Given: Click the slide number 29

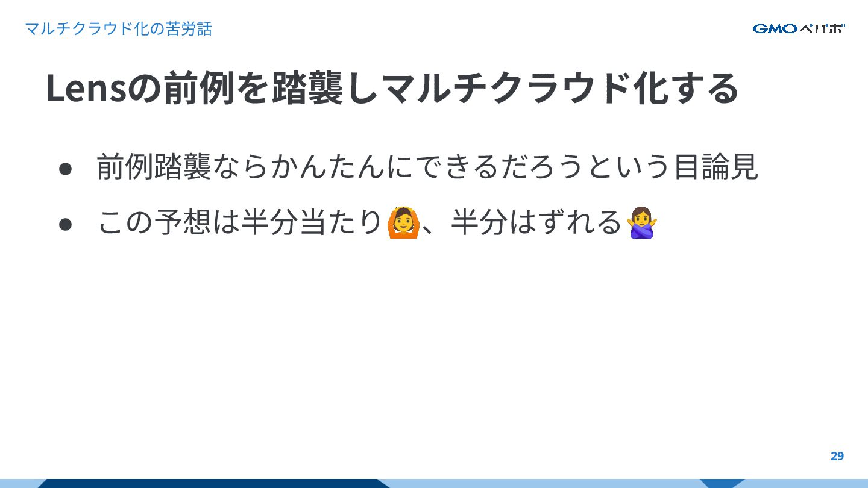Looking at the screenshot, I should click(837, 456).
